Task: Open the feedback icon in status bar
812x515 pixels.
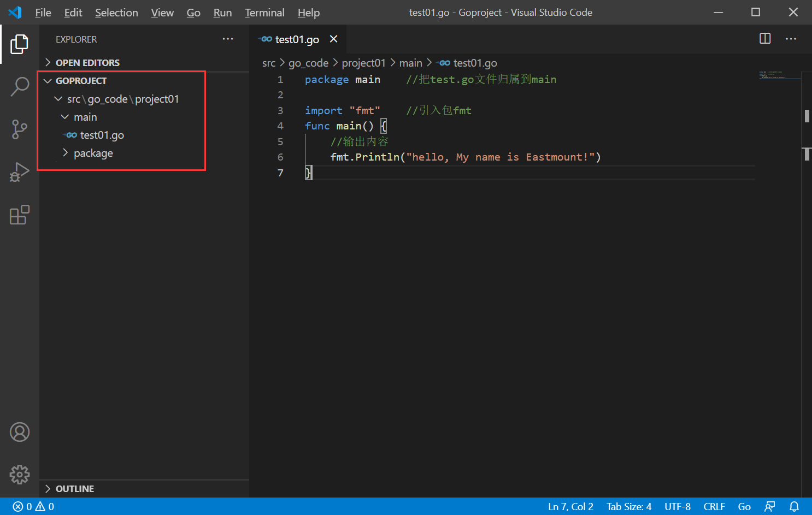Action: 770,506
